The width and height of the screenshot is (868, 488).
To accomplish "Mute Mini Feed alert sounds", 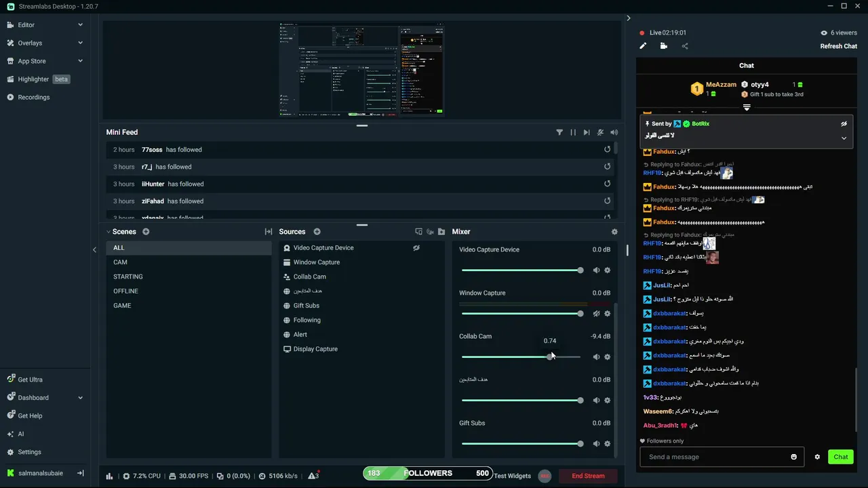I will tap(614, 132).
